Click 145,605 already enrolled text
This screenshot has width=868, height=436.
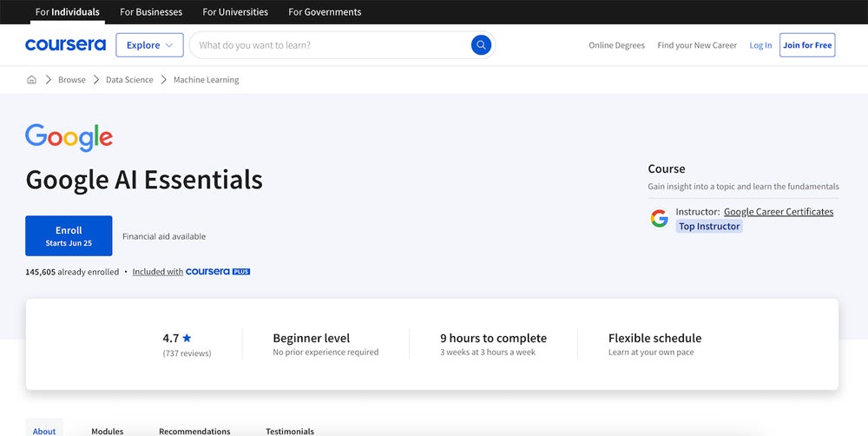point(72,272)
